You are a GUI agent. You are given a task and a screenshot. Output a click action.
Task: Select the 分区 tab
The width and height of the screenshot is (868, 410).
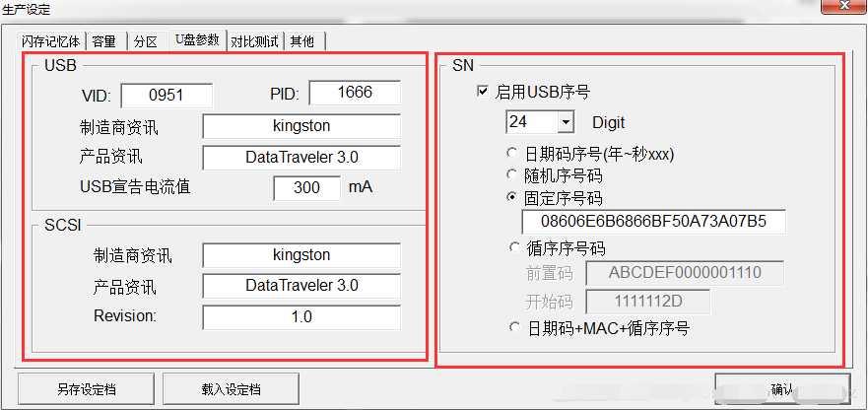(x=147, y=41)
